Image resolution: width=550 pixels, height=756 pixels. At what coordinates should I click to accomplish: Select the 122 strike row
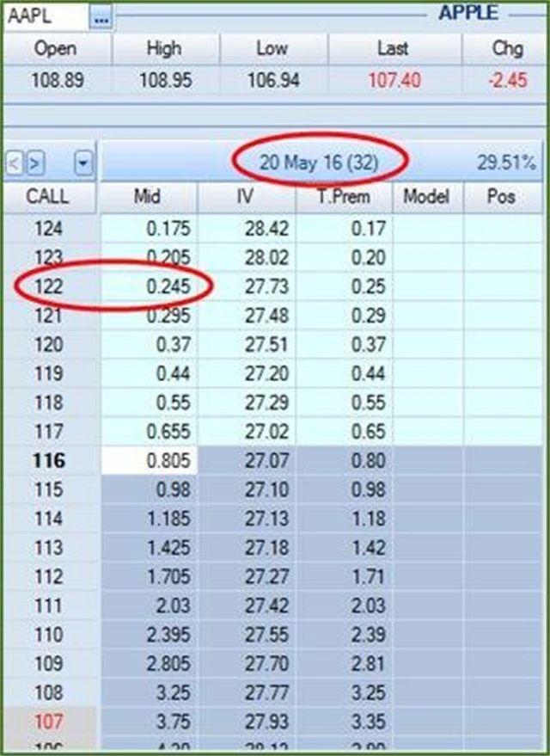(48, 285)
